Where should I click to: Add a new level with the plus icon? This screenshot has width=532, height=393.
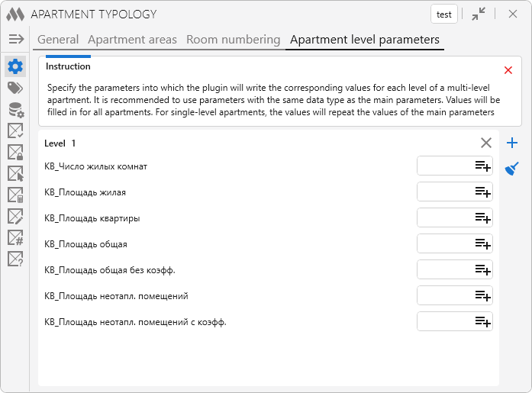point(512,143)
